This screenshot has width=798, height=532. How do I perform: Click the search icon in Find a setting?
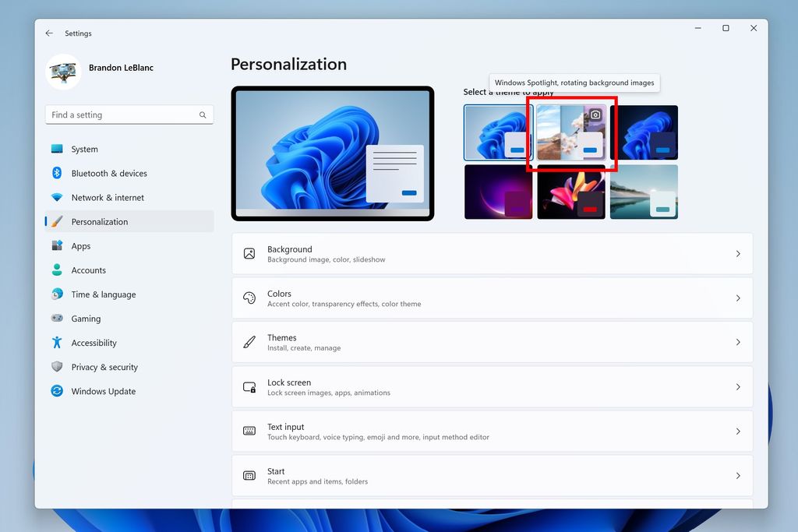point(203,114)
